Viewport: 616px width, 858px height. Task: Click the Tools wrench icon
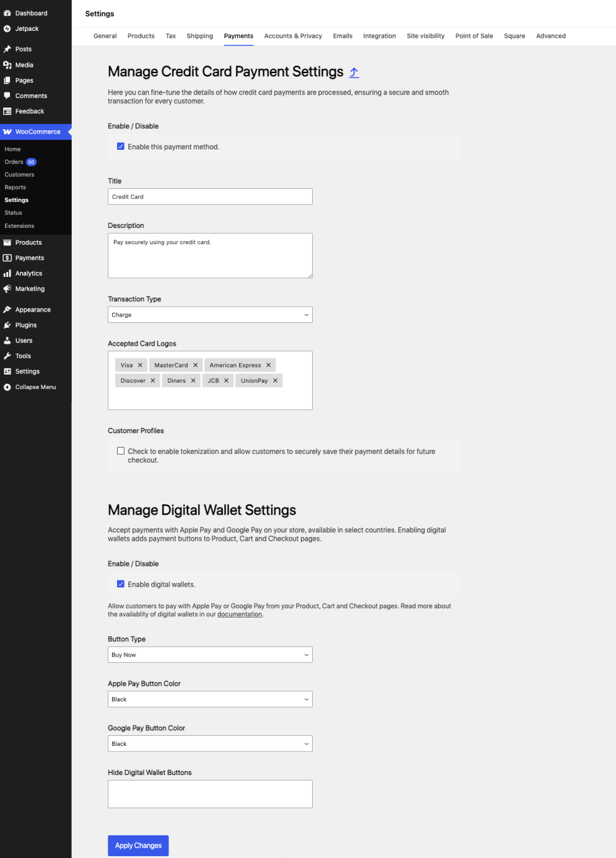coord(8,356)
